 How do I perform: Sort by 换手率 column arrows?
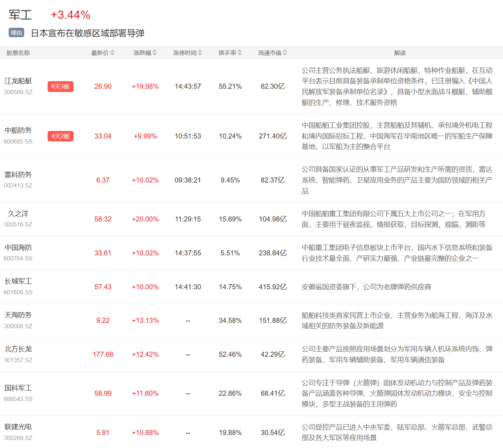239,53
